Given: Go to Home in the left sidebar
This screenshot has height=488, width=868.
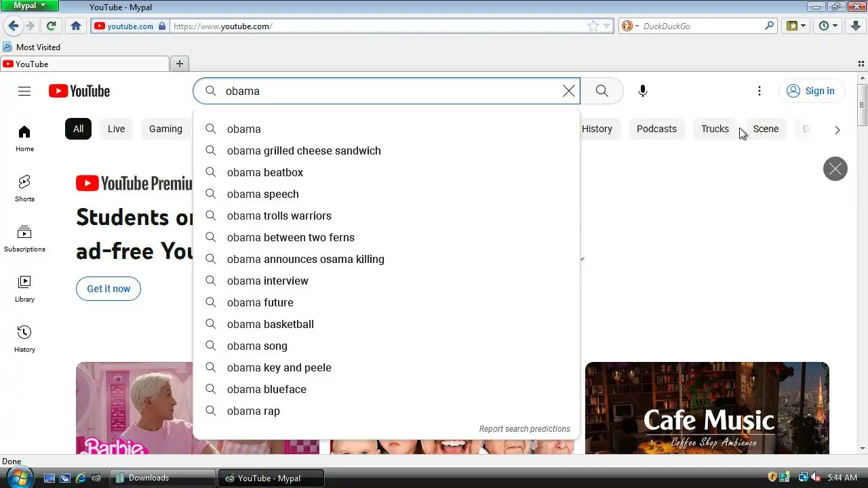Looking at the screenshot, I should click(24, 138).
